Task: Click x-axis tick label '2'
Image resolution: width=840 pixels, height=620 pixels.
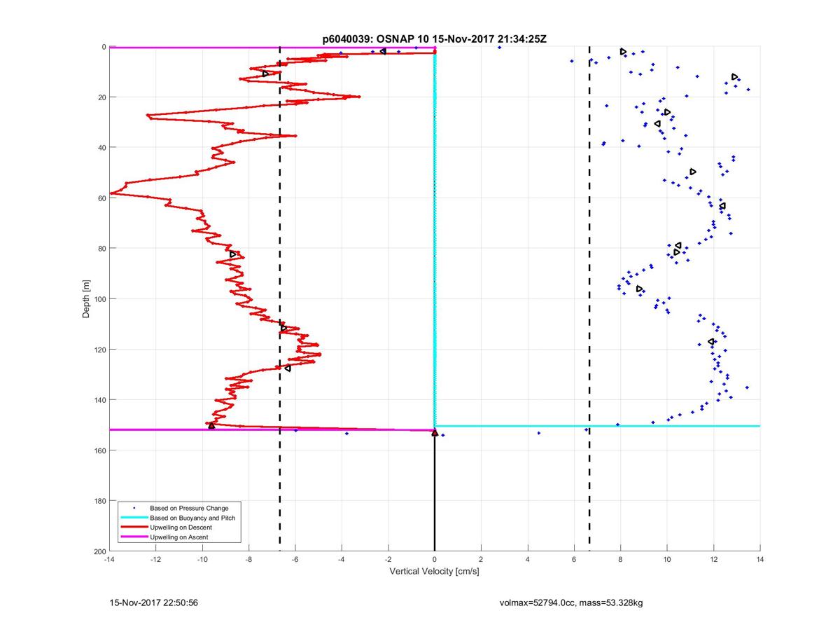Action: pyautogui.click(x=481, y=560)
